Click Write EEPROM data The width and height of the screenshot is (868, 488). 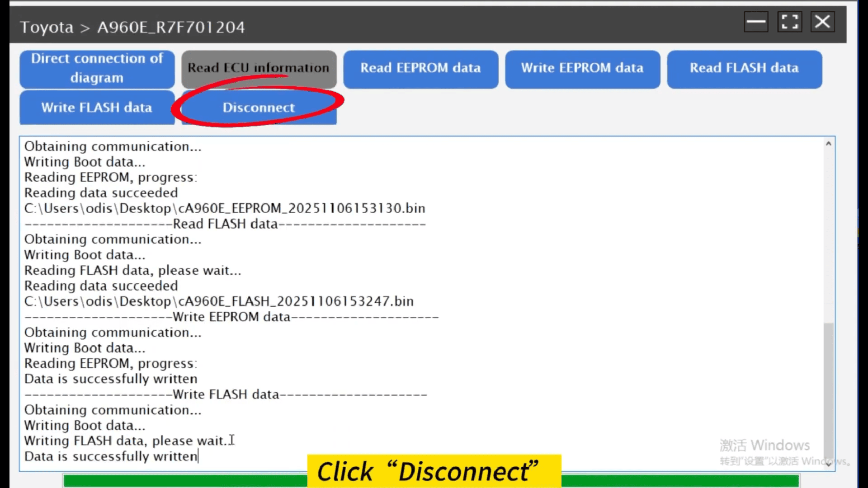[582, 69]
